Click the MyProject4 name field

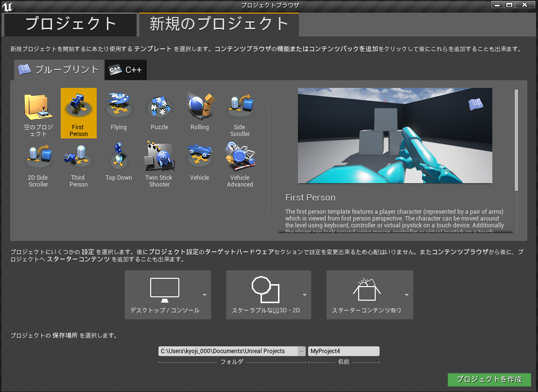343,351
